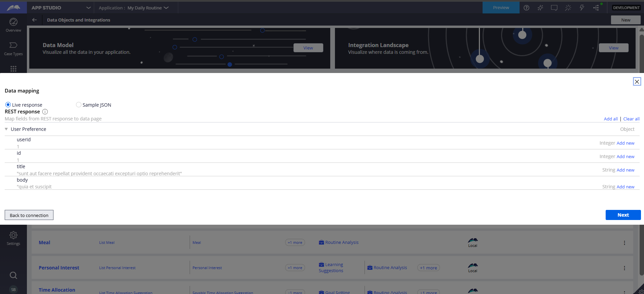644x294 pixels.
Task: Click the search magnifier in sidebar
Action: point(13,275)
